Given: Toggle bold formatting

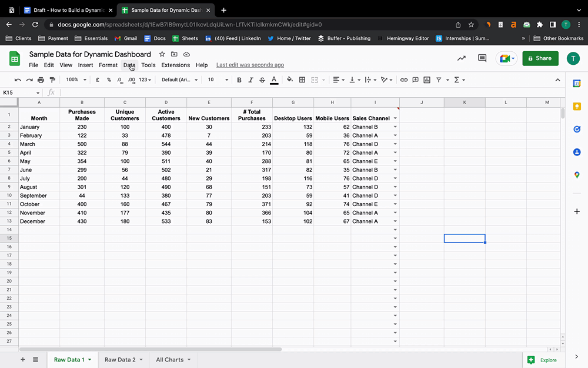Looking at the screenshot, I should point(239,79).
